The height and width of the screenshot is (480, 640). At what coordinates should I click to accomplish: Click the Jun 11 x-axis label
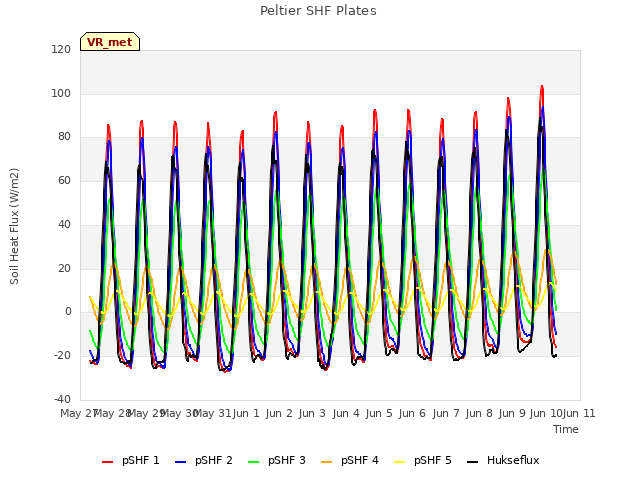pos(579,413)
